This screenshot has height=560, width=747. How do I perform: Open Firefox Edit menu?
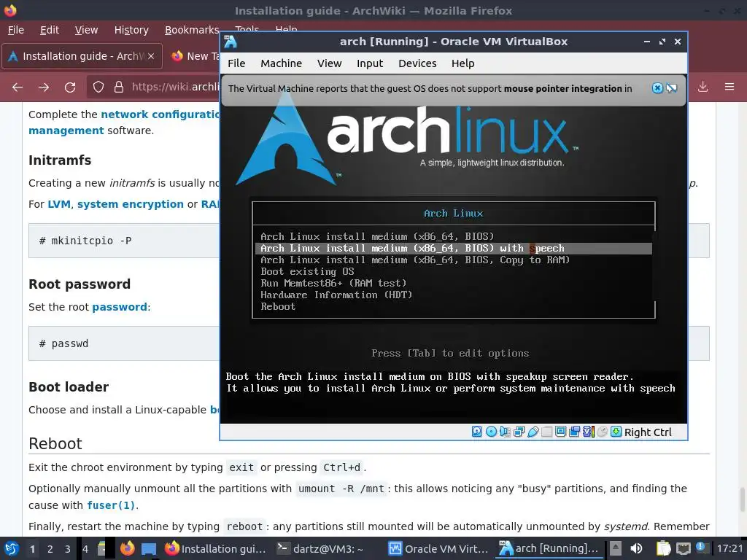coord(50,30)
